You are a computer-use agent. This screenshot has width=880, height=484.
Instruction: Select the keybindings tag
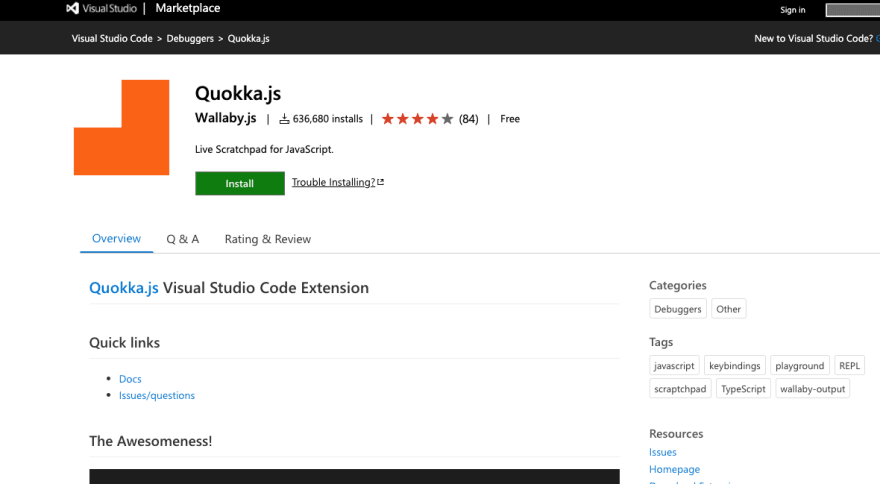735,366
